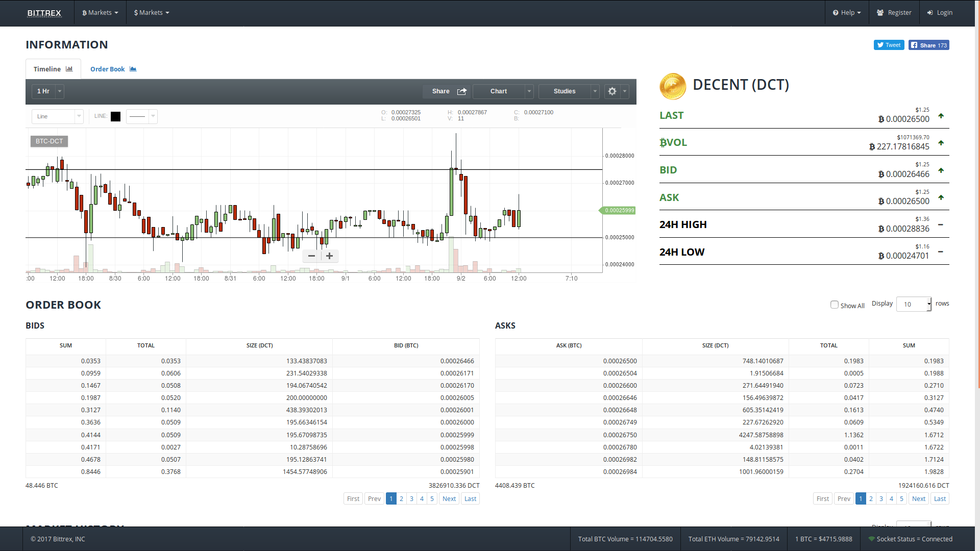Click the Facebook logo icon
The height and width of the screenshot is (551, 980).
point(914,45)
